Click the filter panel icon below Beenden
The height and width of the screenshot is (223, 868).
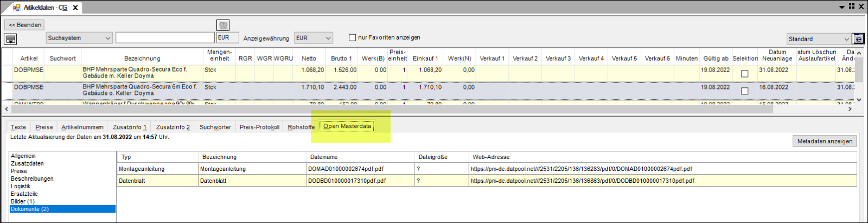pos(10,39)
